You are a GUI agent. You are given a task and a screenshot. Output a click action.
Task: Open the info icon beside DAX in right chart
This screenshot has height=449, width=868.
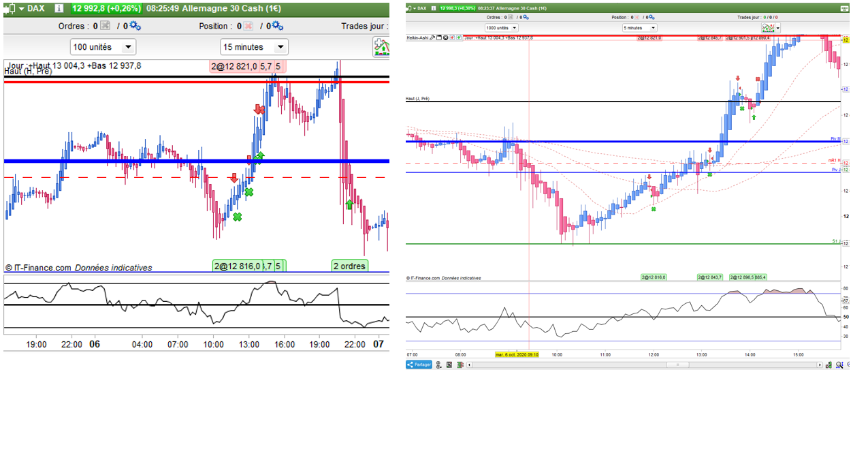[x=433, y=8]
